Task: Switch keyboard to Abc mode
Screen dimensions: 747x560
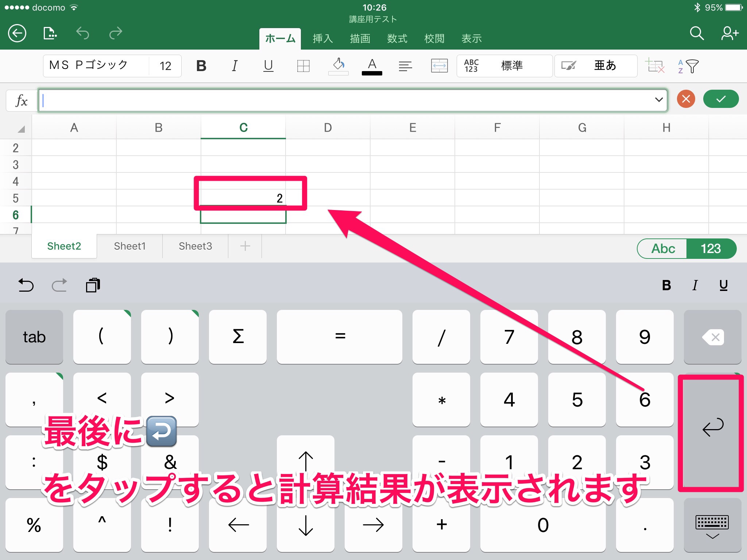Action: coord(662,249)
